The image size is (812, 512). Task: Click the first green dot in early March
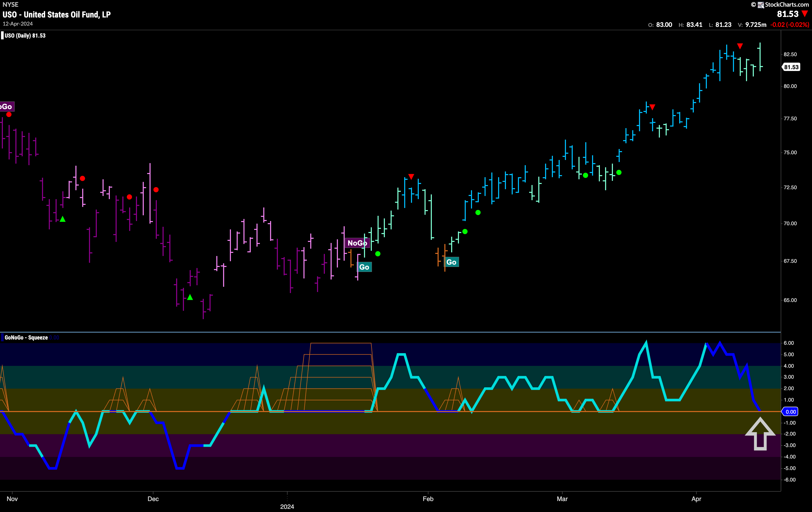click(586, 175)
